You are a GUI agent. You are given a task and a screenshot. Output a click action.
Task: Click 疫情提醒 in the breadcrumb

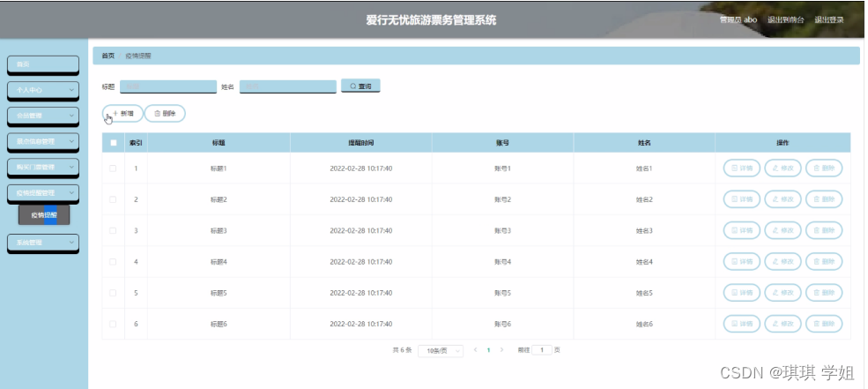pos(138,56)
